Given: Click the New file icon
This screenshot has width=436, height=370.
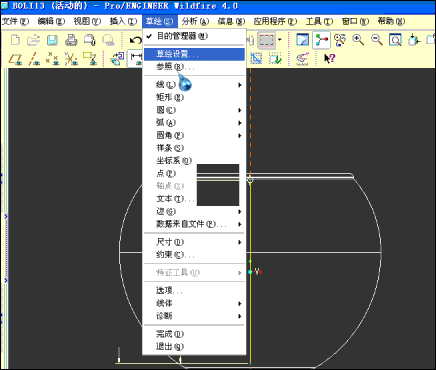Looking at the screenshot, I should point(15,40).
